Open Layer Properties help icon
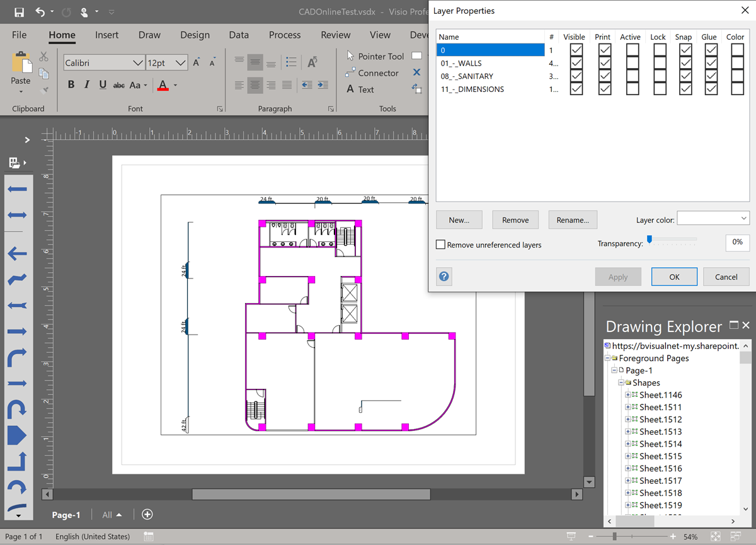756x545 pixels. point(444,277)
